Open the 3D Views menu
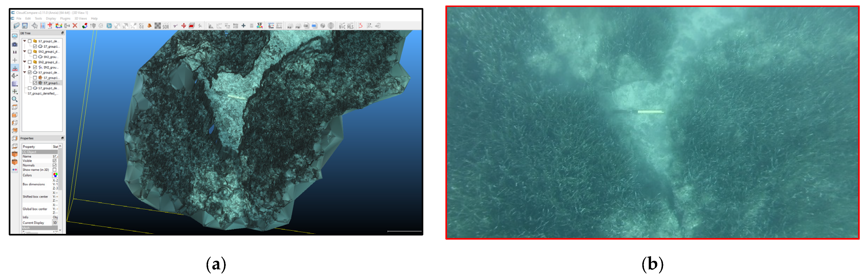 (x=81, y=19)
